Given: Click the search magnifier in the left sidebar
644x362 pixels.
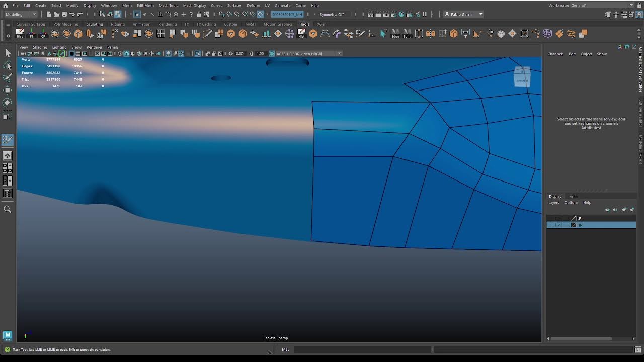Looking at the screenshot, I should 8,209.
